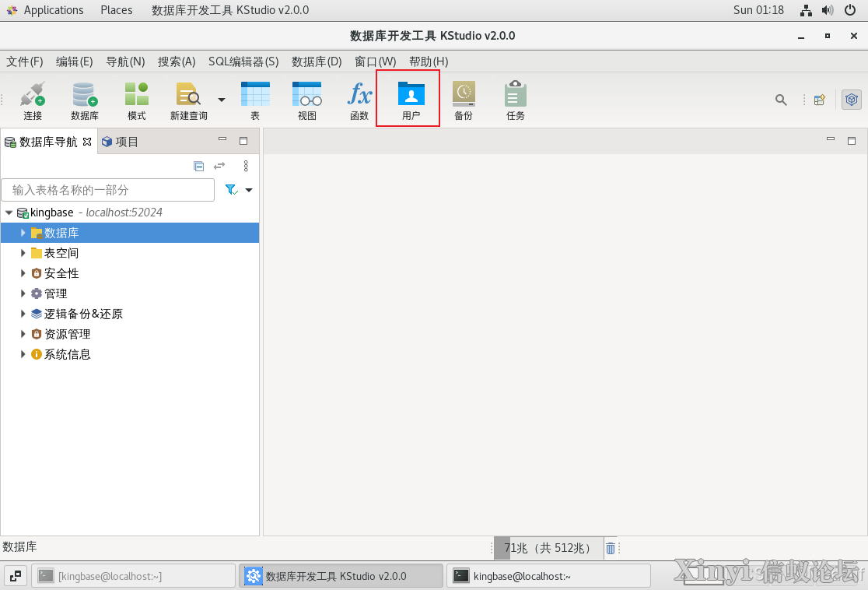868x590 pixels.
Task: Maximize the editor area panel
Action: 852,141
